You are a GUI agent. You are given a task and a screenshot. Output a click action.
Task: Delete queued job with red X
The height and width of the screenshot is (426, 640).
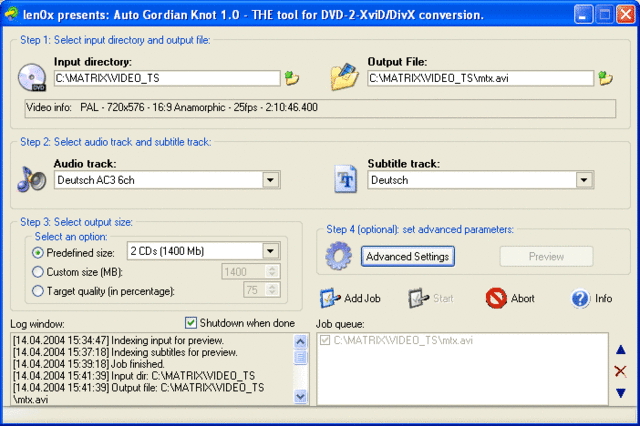(620, 371)
